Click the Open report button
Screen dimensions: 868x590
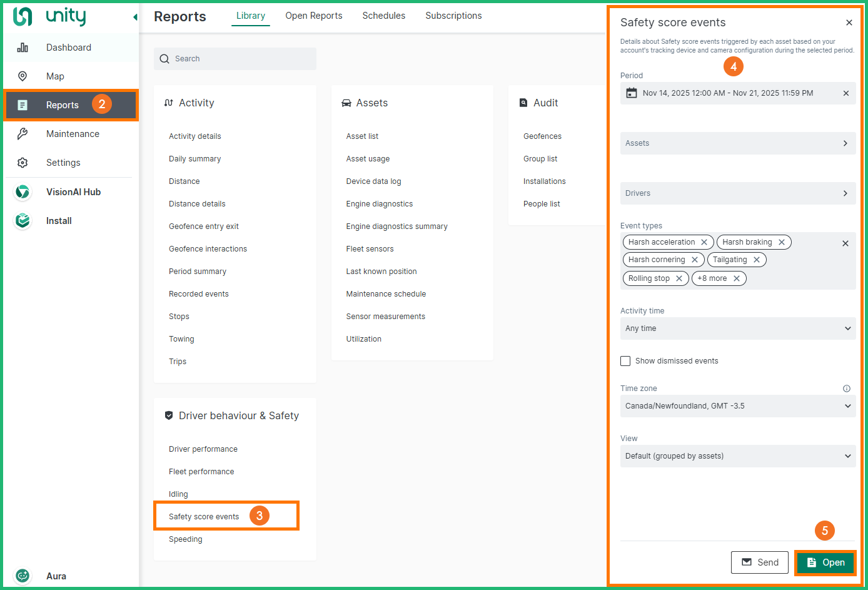click(825, 562)
